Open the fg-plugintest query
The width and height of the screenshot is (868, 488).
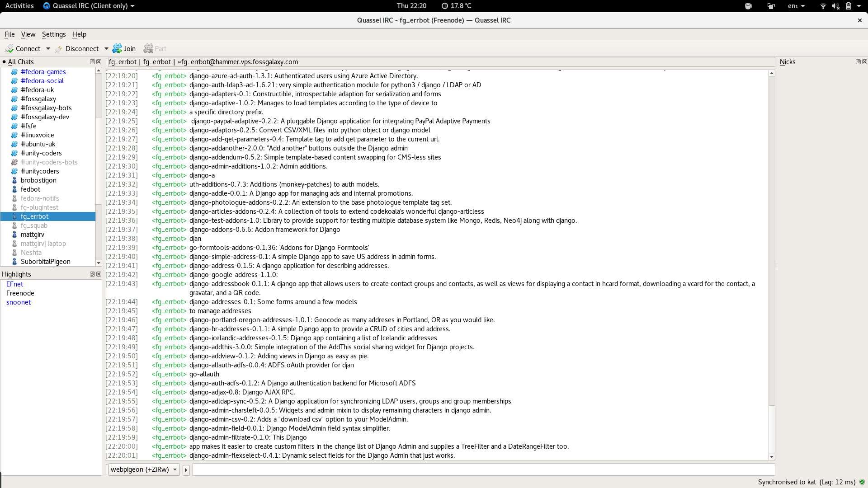point(40,207)
